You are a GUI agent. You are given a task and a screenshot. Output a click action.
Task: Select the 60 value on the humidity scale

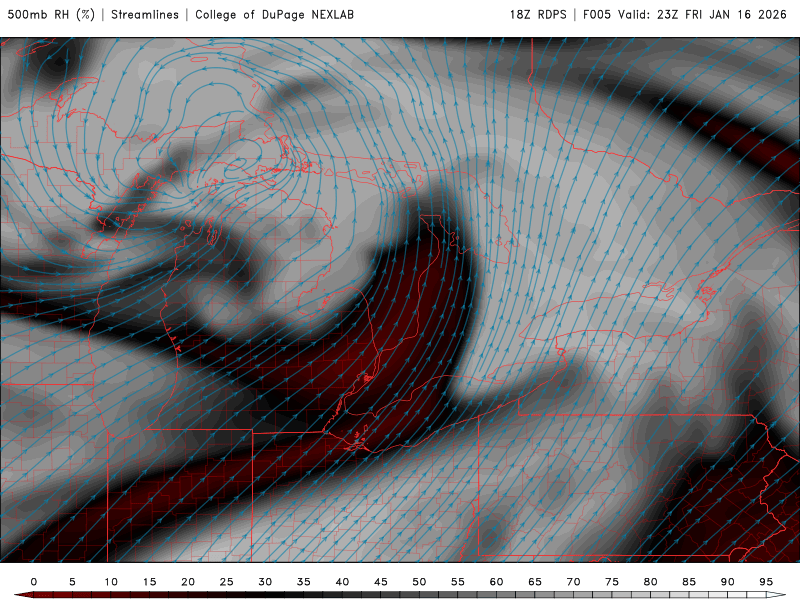coord(496,582)
